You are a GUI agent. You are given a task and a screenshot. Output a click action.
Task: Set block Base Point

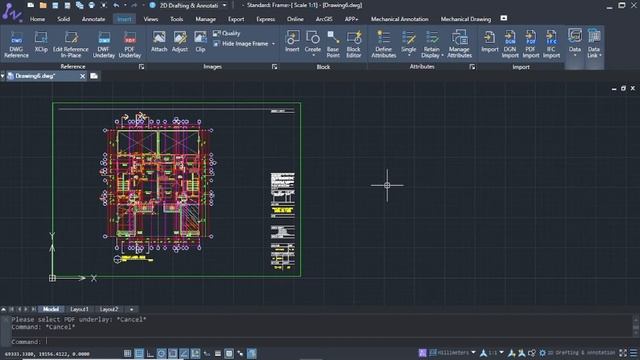coord(333,44)
